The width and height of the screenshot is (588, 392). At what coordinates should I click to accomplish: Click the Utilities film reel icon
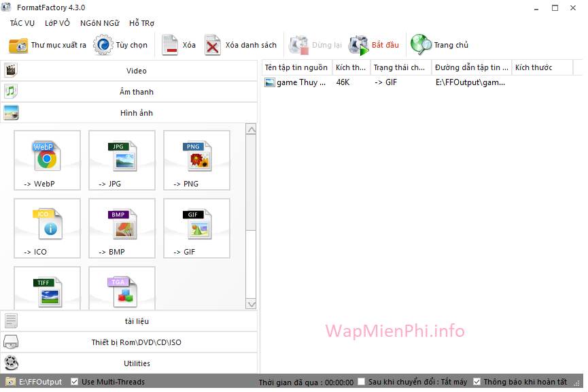(12, 363)
